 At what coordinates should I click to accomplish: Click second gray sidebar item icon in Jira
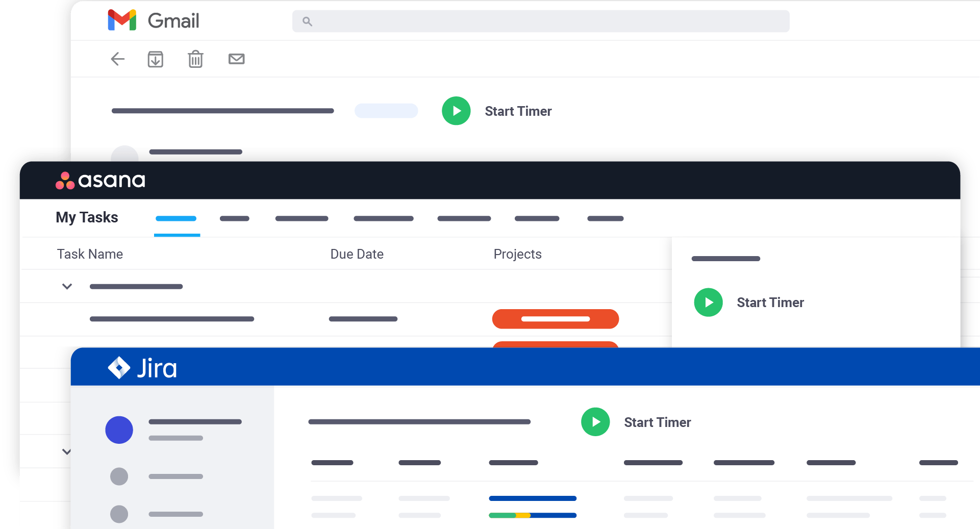point(119,514)
